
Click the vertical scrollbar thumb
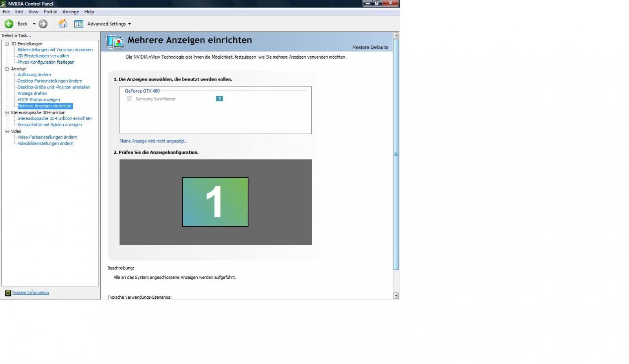pos(396,154)
